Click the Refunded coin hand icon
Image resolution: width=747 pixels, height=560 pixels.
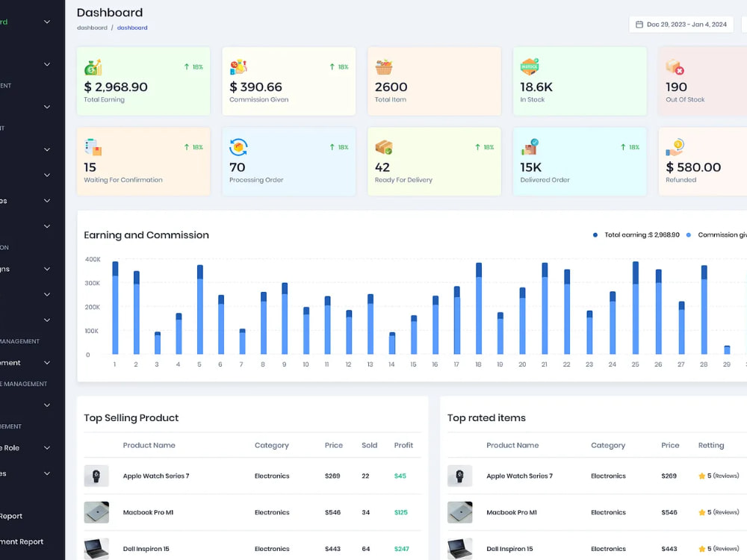(x=675, y=147)
